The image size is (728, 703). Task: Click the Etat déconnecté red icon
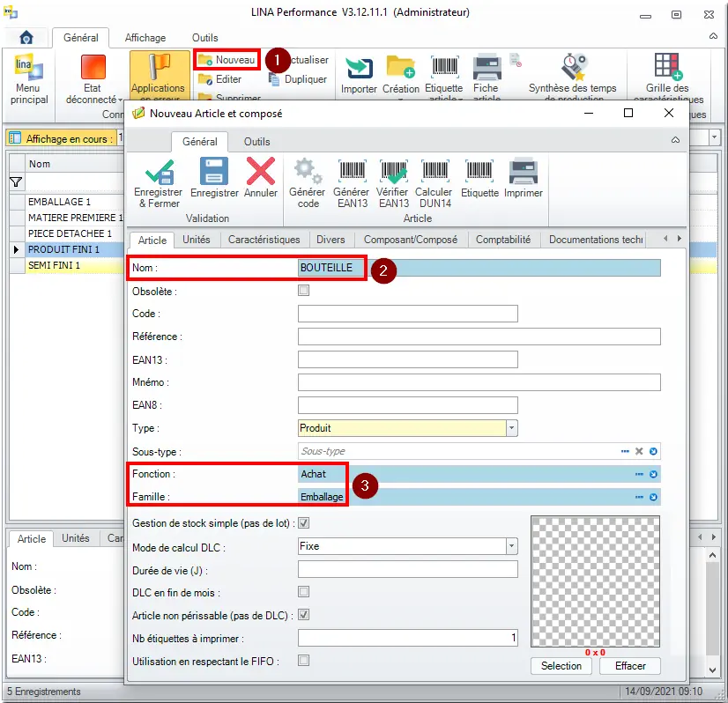tap(93, 67)
